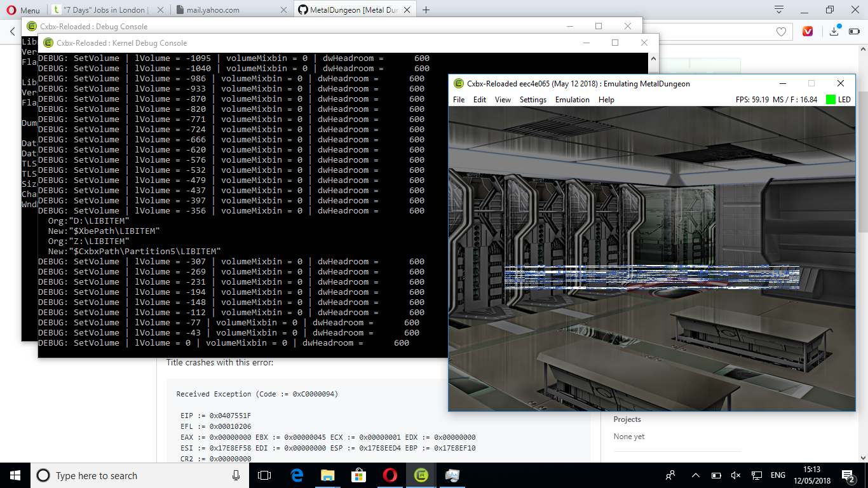Open the Opera Menu button
This screenshot has width=868, height=488.
pos(23,10)
